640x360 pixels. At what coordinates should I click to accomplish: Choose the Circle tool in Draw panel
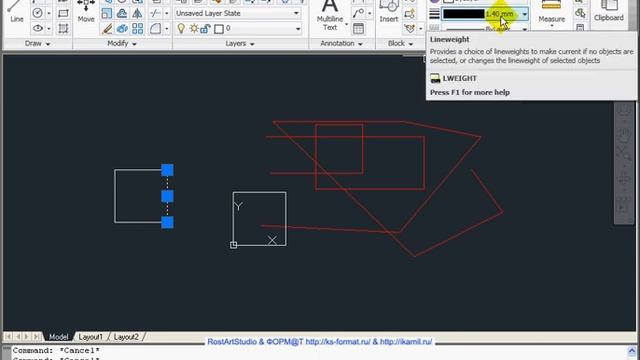(38, 13)
